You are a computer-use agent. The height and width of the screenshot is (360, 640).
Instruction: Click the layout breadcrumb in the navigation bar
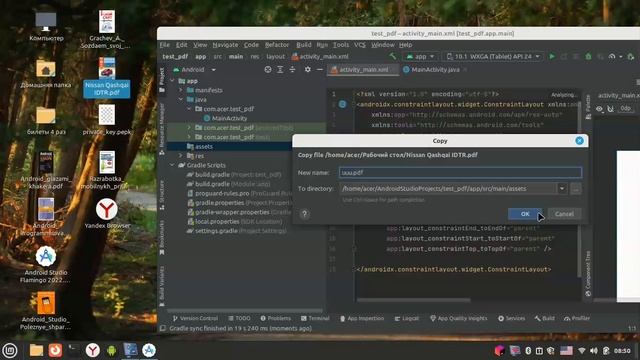276,57
